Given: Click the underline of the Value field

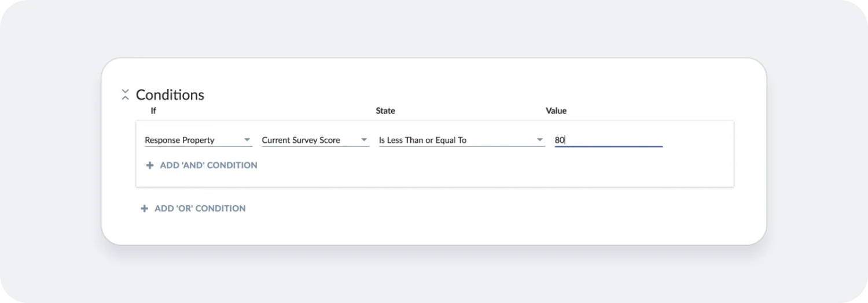Looking at the screenshot, I should 609,147.
